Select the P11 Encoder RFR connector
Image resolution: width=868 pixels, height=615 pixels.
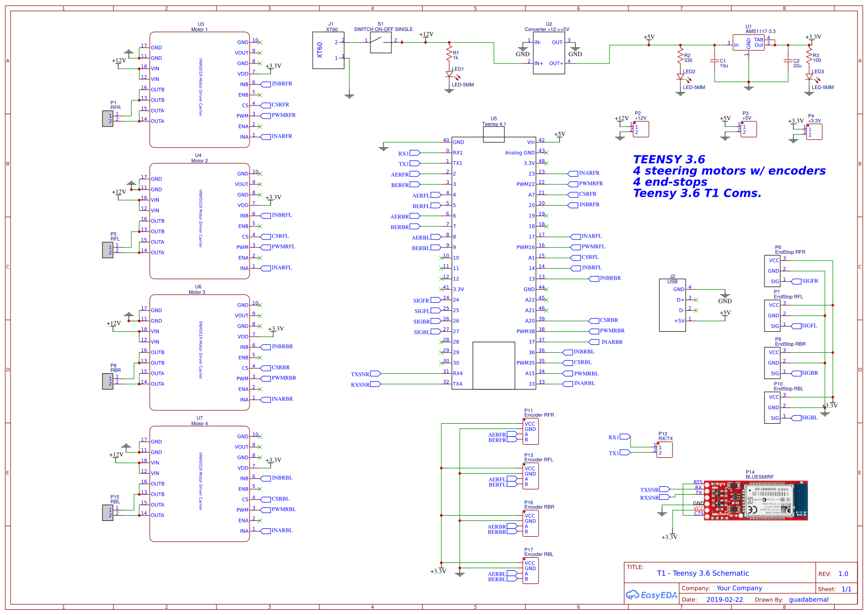click(x=532, y=431)
